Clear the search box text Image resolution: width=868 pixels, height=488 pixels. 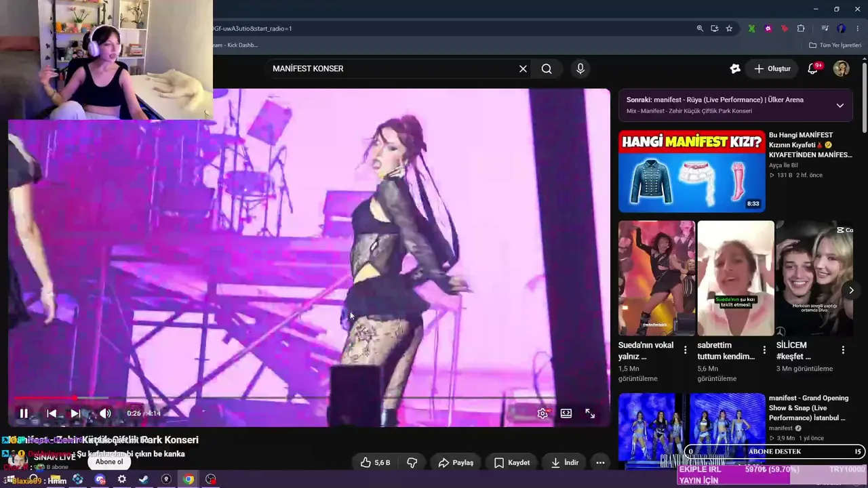(x=523, y=68)
